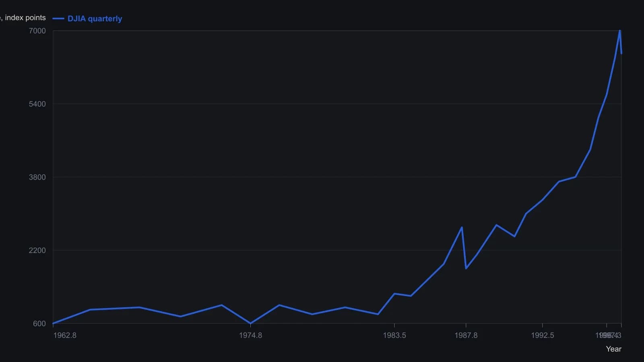This screenshot has height=362, width=644.
Task: Click the 1983.5 x-axis tick label
Action: (394, 335)
